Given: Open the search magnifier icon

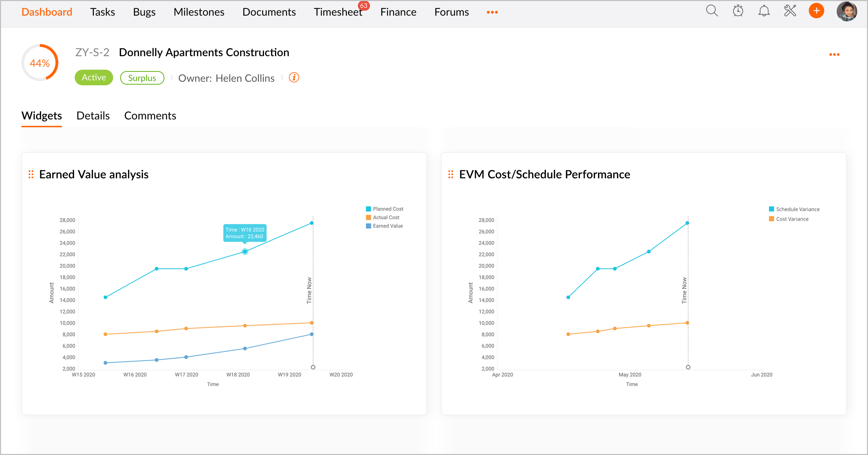Looking at the screenshot, I should [712, 11].
